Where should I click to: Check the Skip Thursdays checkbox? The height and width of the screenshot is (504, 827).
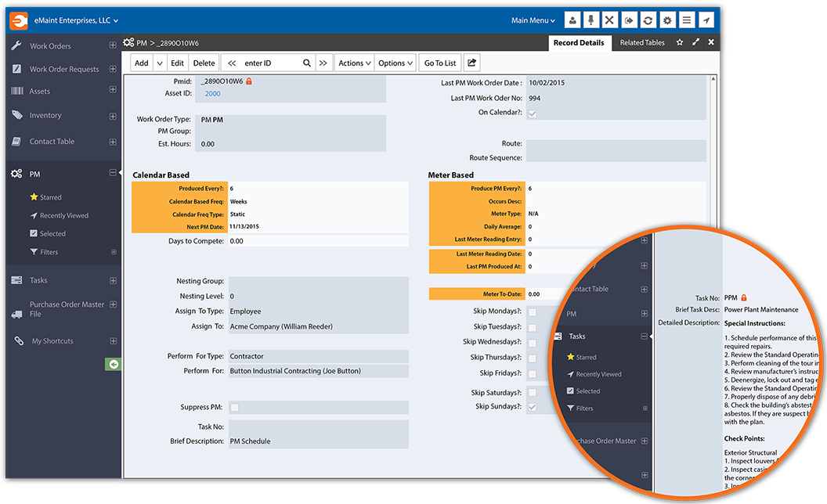click(x=533, y=358)
